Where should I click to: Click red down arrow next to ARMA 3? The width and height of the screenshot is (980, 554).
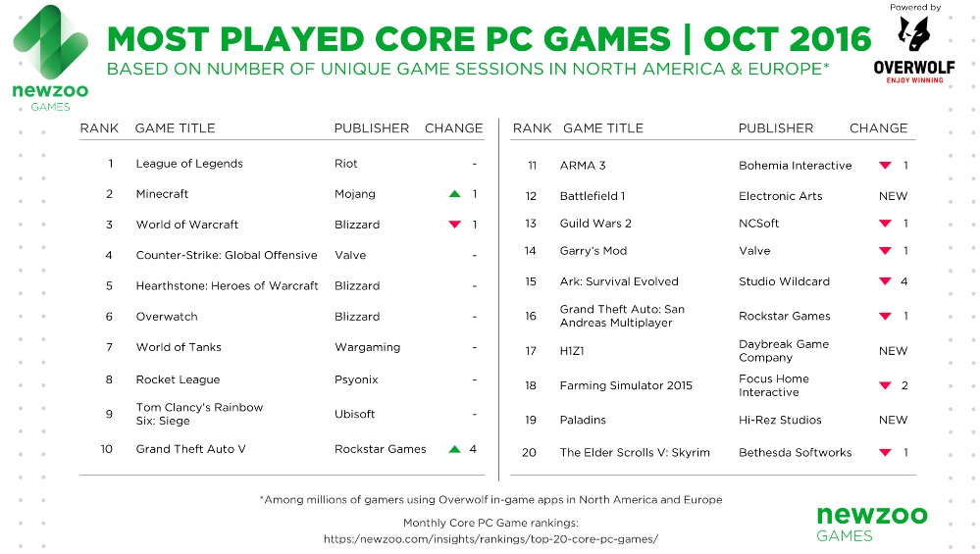click(885, 166)
